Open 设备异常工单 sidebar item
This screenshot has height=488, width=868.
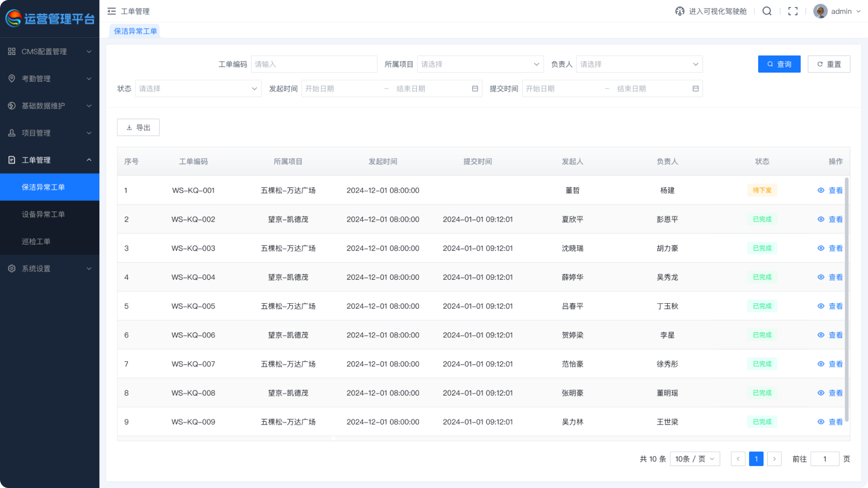point(50,215)
